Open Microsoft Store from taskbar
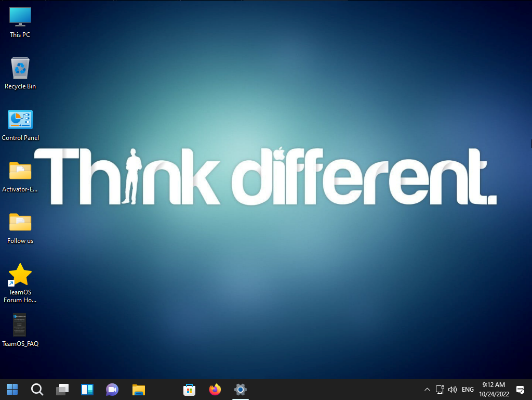Image resolution: width=532 pixels, height=400 pixels. click(x=189, y=390)
